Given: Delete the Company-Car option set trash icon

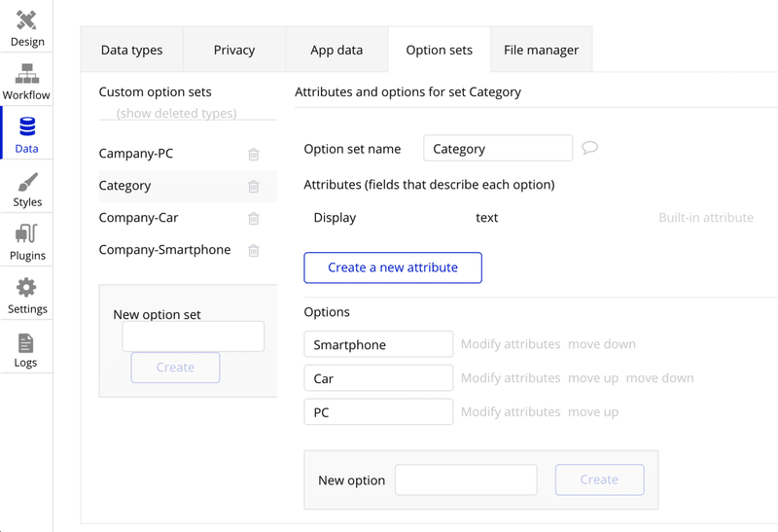Looking at the screenshot, I should point(254,219).
